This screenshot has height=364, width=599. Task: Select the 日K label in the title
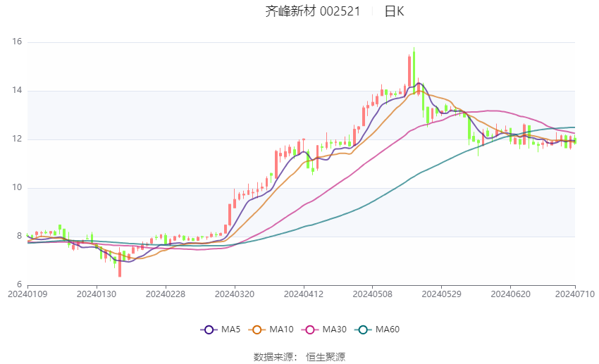(394, 11)
